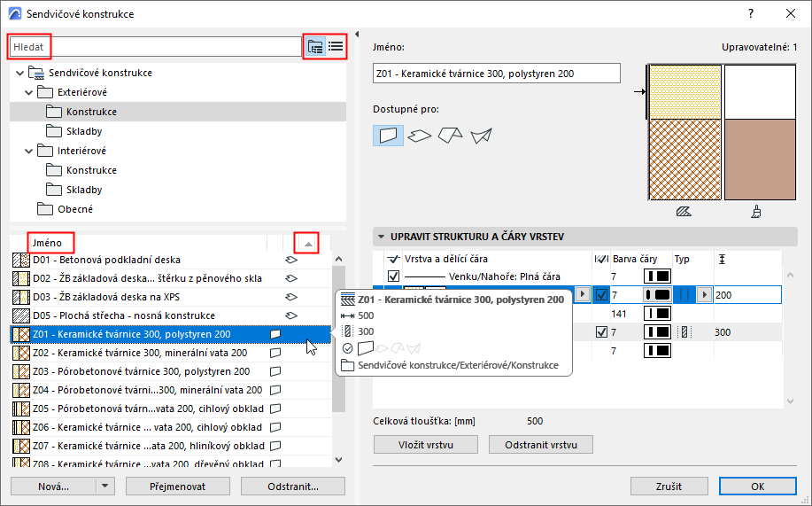Click wall icon in Z04 row
The image size is (812, 506).
(275, 390)
